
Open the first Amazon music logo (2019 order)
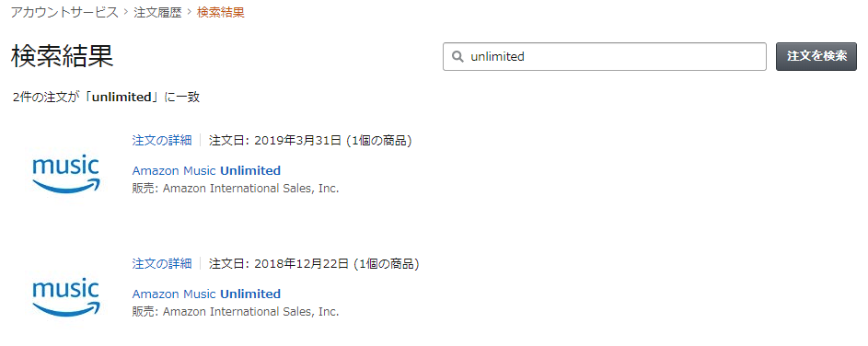tap(66, 174)
